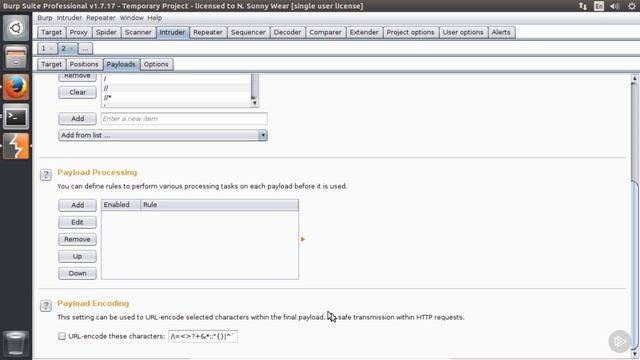Open the Burp menu
640x360 pixels.
(x=44, y=18)
